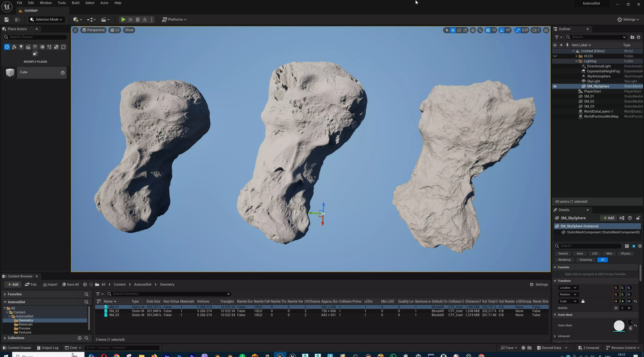Toggle scale ratio lock icon
The height and width of the screenshot is (357, 644).
pos(583,301)
